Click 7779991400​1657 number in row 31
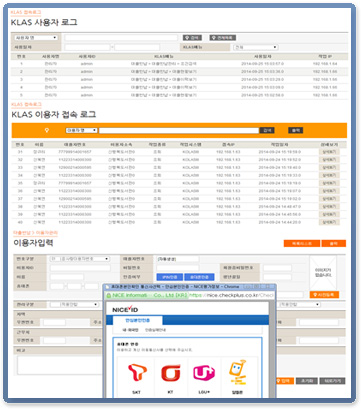Image resolution: width=363 pixels, height=410 pixels. (x=75, y=152)
